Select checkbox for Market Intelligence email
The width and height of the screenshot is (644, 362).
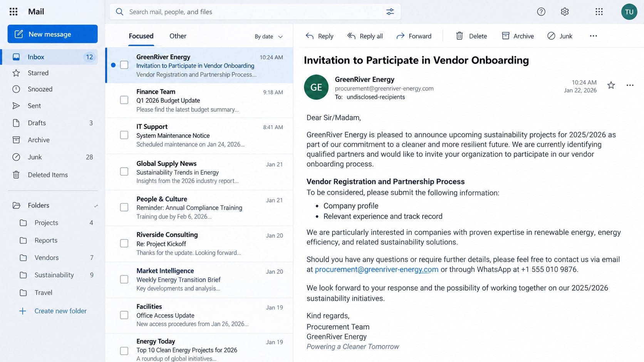124,279
